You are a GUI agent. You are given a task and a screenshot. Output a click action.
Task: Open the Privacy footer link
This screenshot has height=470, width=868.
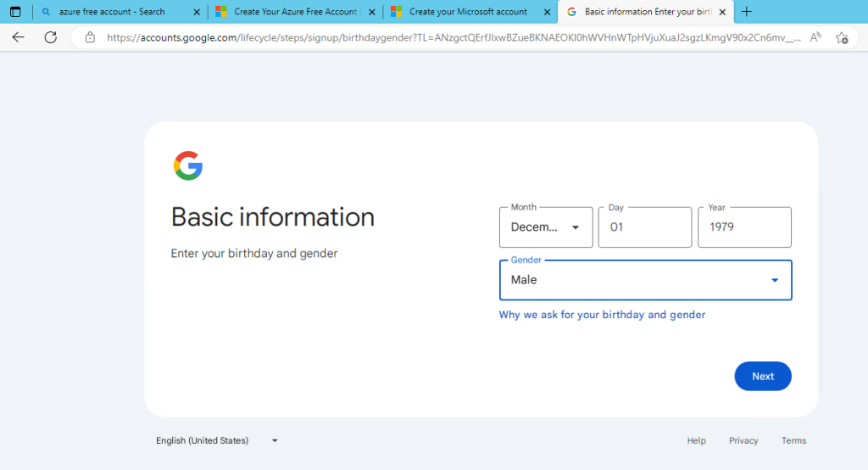click(743, 440)
